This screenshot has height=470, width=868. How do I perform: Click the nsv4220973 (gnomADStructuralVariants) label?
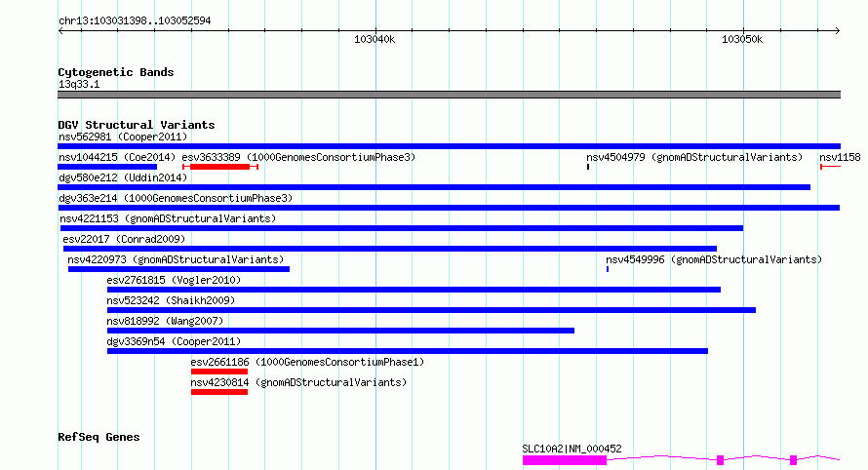pos(176,259)
